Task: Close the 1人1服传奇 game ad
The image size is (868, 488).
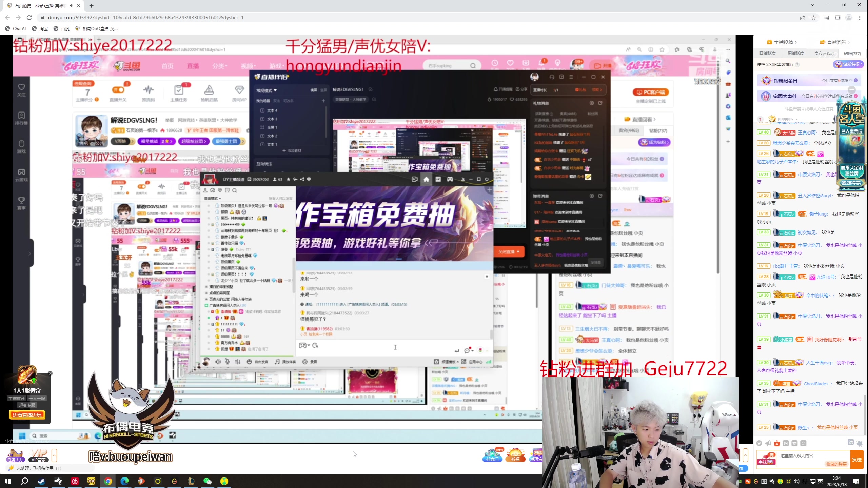Action: pos(50,373)
